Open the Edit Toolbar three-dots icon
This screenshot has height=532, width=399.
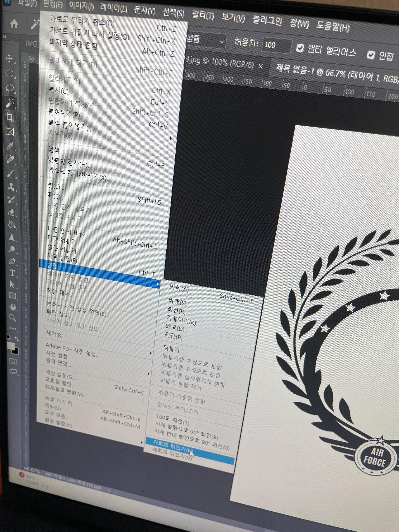pos(13,329)
